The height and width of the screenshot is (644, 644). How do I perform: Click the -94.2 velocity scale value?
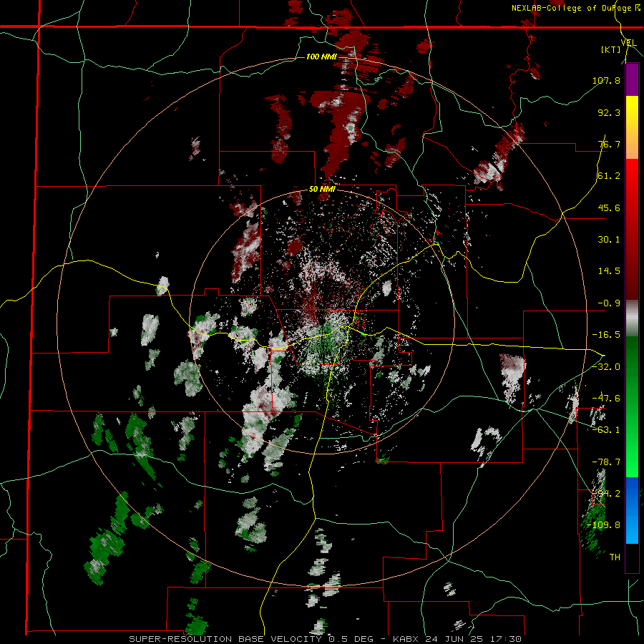coord(606,493)
